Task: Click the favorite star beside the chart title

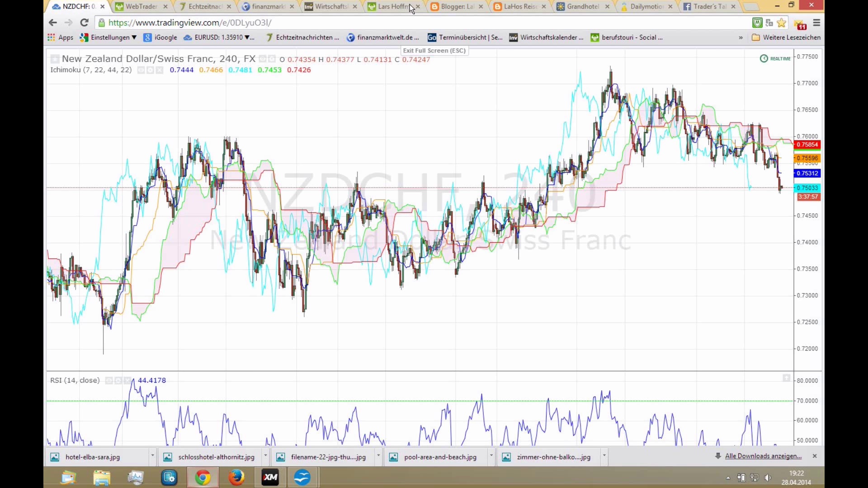Action: coord(55,59)
